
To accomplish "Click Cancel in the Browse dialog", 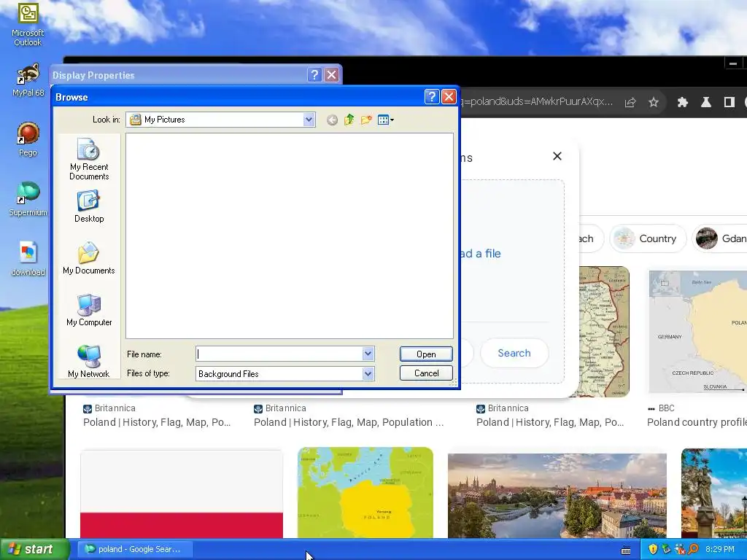I will (426, 373).
